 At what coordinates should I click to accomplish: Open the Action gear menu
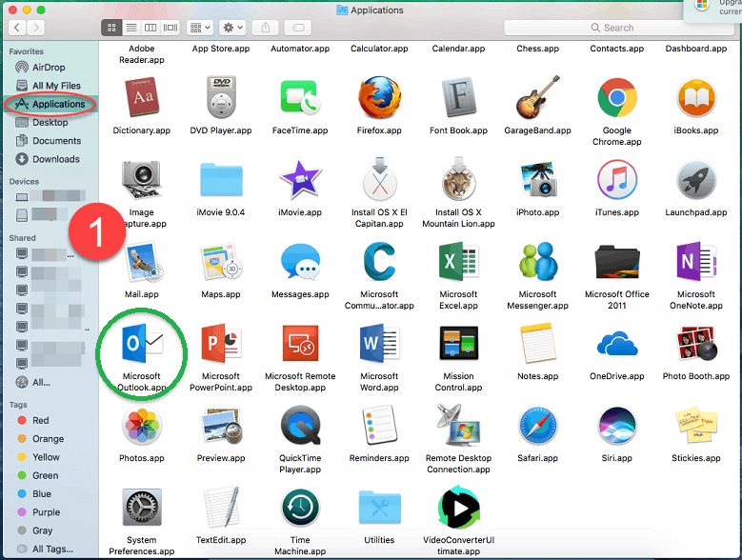(x=232, y=28)
